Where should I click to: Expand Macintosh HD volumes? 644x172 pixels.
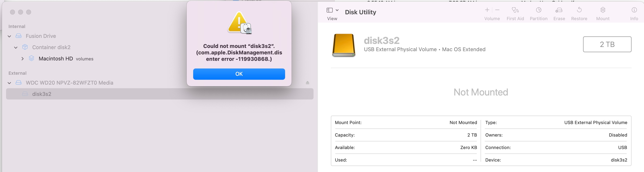(x=23, y=59)
